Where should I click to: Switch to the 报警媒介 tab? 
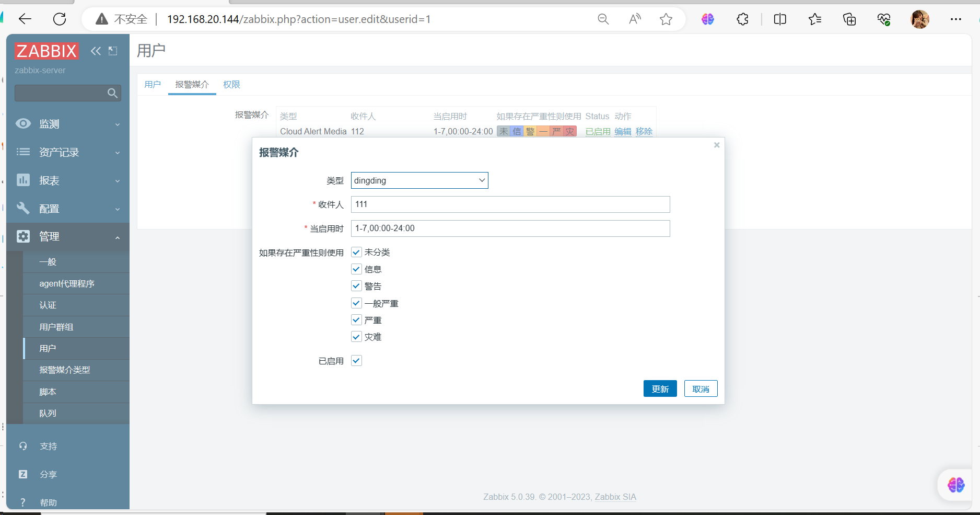tap(192, 85)
